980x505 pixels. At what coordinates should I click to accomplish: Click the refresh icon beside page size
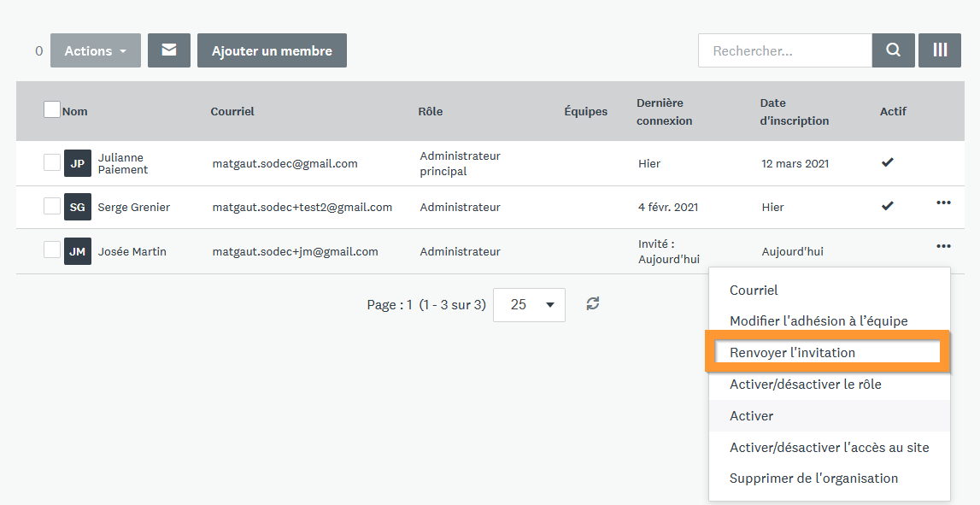point(593,303)
